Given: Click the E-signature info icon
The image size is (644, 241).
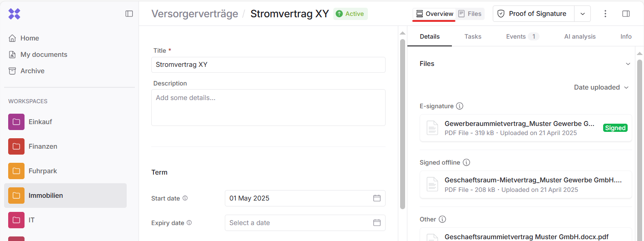Looking at the screenshot, I should pos(460,106).
